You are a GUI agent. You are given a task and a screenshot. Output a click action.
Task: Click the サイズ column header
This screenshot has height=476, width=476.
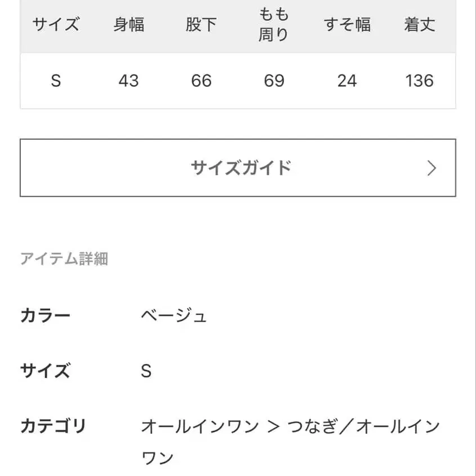pos(55,25)
